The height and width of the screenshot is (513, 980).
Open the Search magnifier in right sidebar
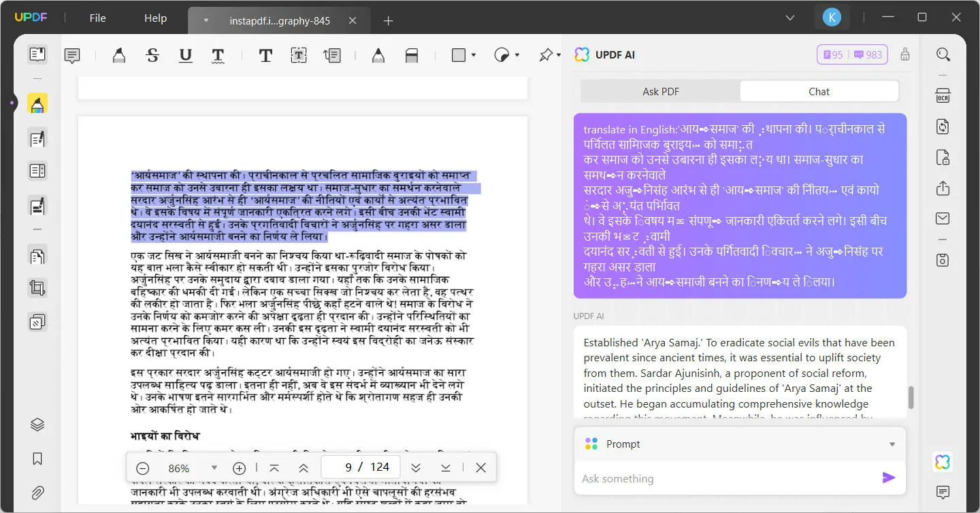point(943,54)
